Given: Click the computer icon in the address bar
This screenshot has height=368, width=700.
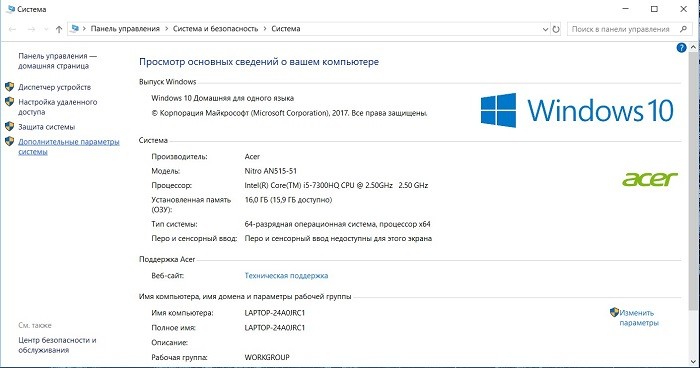Looking at the screenshot, I should point(75,29).
